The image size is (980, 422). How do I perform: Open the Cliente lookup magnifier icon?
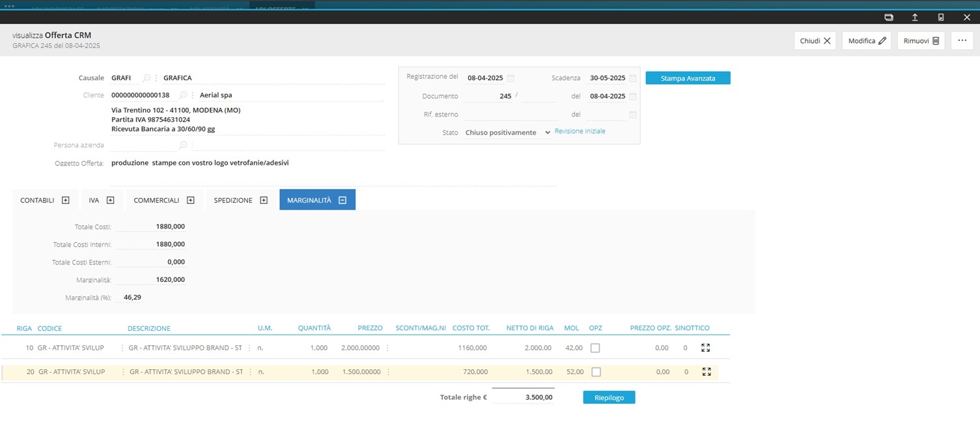(183, 95)
